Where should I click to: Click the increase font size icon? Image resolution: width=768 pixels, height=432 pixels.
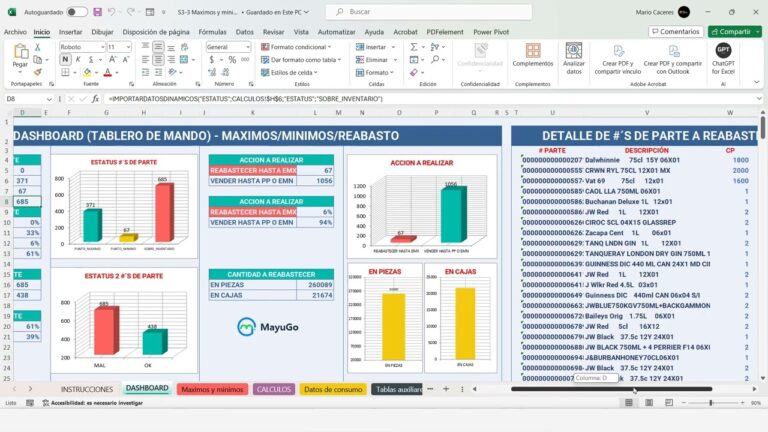pos(113,59)
